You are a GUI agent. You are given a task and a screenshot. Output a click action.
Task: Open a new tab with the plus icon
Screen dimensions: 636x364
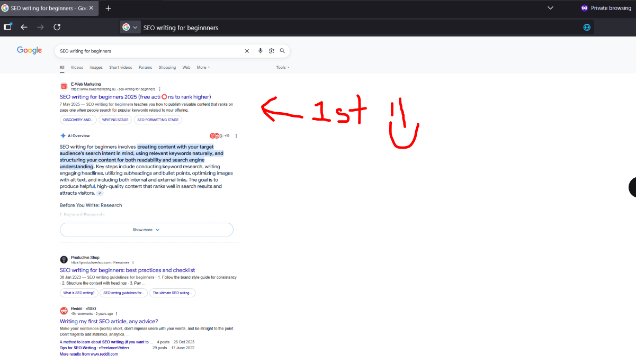[108, 8]
